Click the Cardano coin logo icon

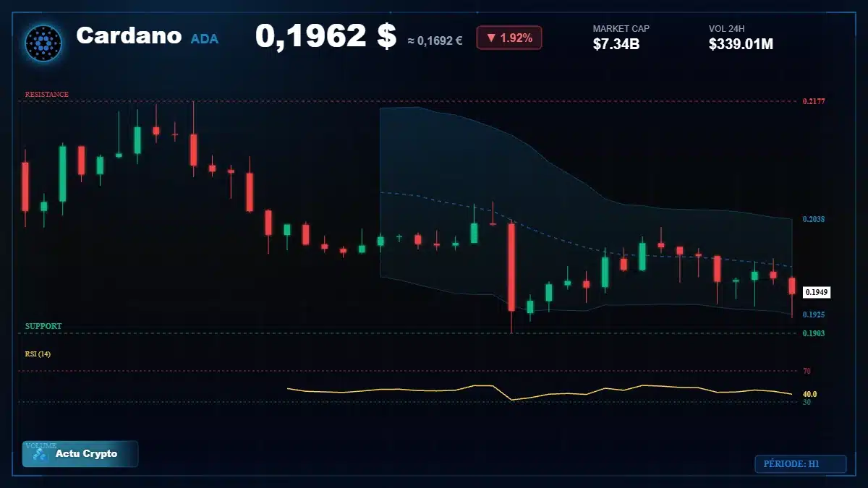pyautogui.click(x=43, y=43)
